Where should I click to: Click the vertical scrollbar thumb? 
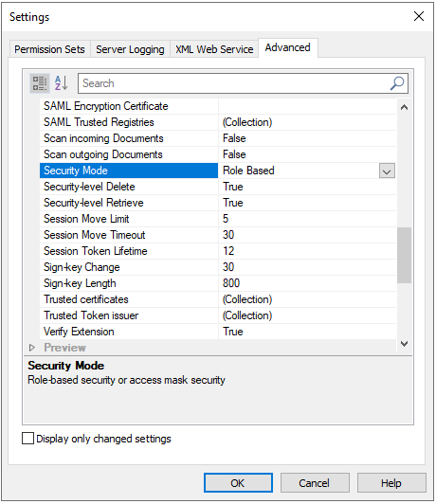coord(404,255)
